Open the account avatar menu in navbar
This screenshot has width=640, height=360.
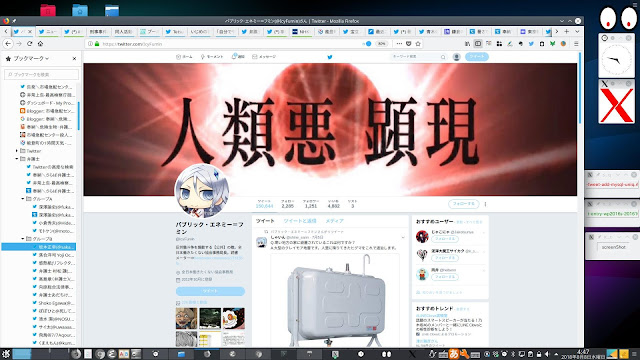pos(457,57)
